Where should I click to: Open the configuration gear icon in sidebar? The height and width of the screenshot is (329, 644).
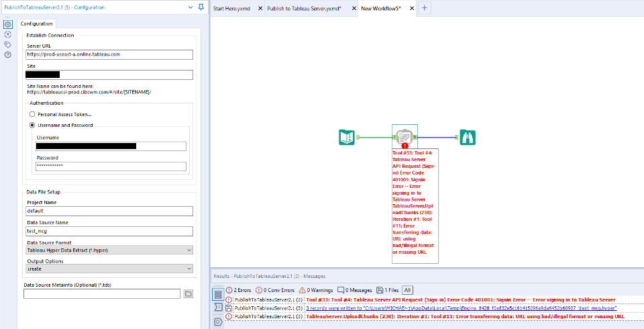pyautogui.click(x=8, y=25)
